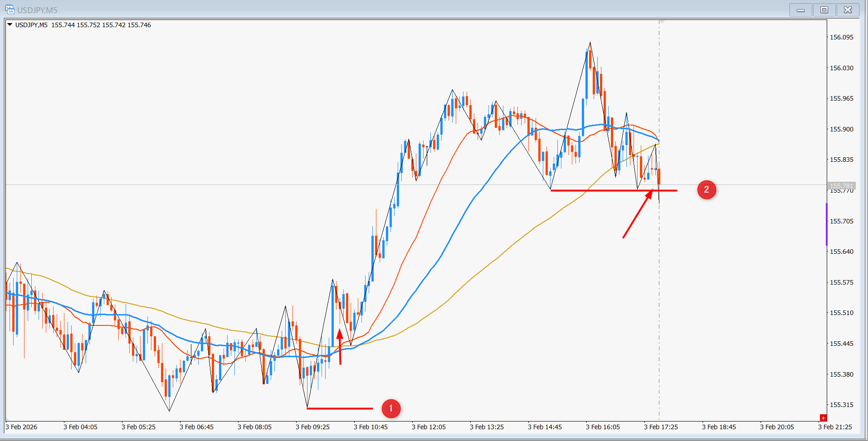
Task: Click price level 155.900 on the scale
Action: tap(842, 129)
